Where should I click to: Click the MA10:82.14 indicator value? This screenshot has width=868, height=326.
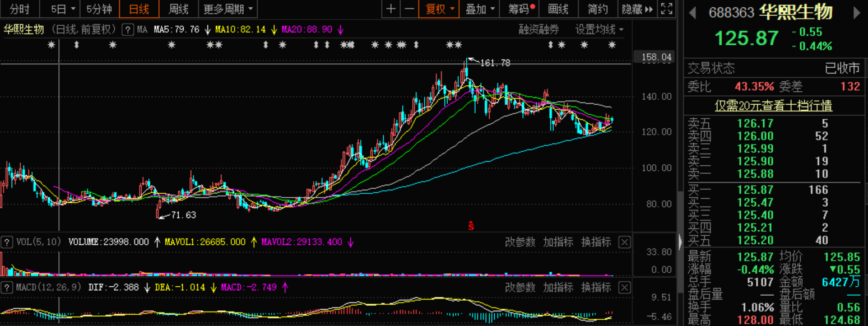pyautogui.click(x=240, y=30)
